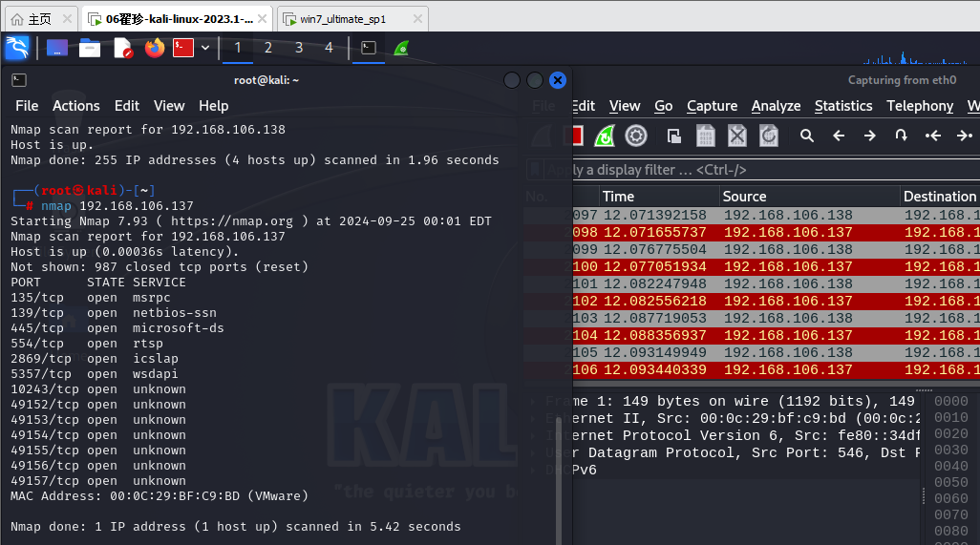Click Wireshark close capture file icon
The height and width of the screenshot is (545, 980).
pos(737,136)
